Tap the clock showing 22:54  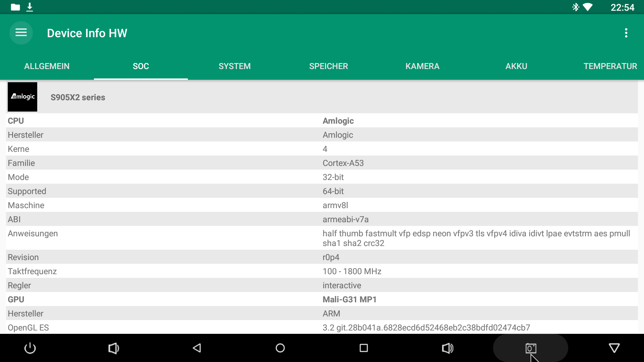point(623,7)
